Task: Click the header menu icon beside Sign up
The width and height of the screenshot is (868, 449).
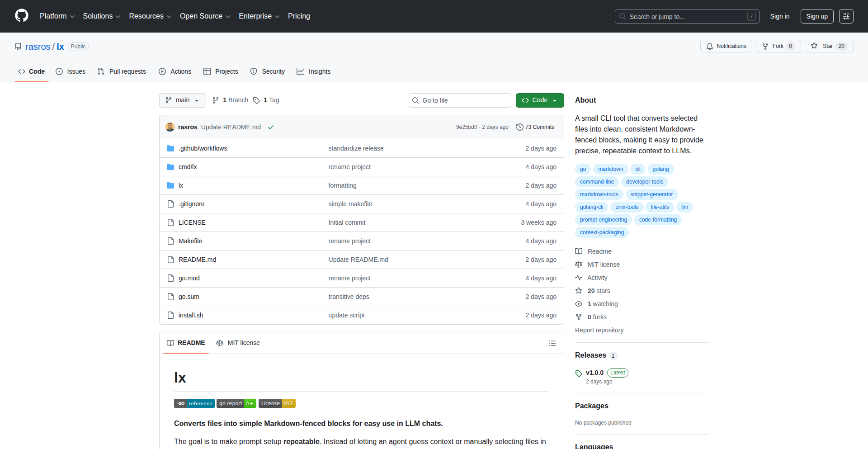Action: coord(846,16)
